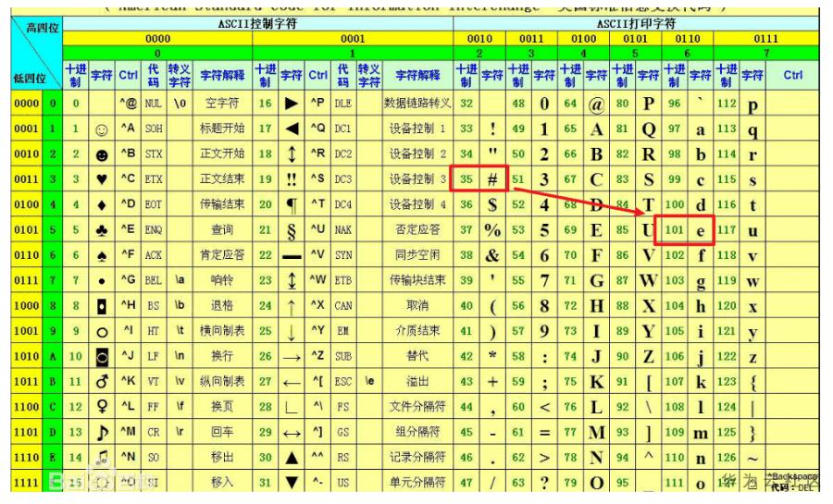Click the SUB code cell
Image resolution: width=833 pixels, height=504 pixels.
pos(343,356)
